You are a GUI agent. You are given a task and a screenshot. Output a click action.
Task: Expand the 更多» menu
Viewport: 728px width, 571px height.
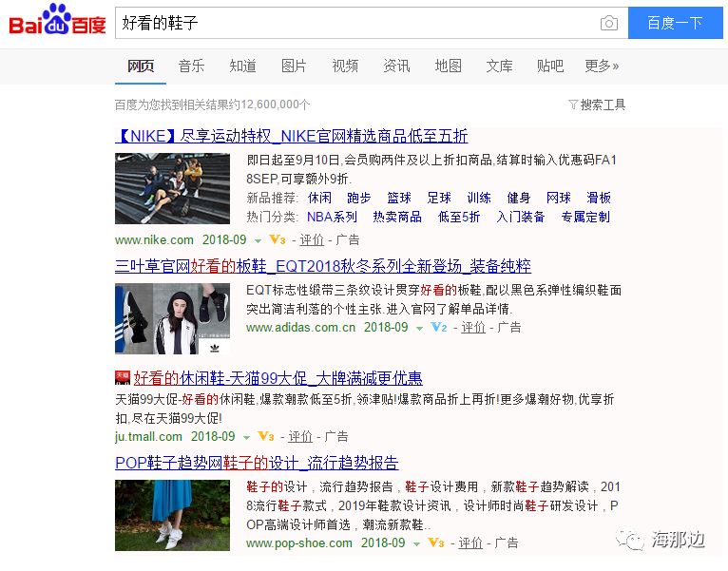602,66
